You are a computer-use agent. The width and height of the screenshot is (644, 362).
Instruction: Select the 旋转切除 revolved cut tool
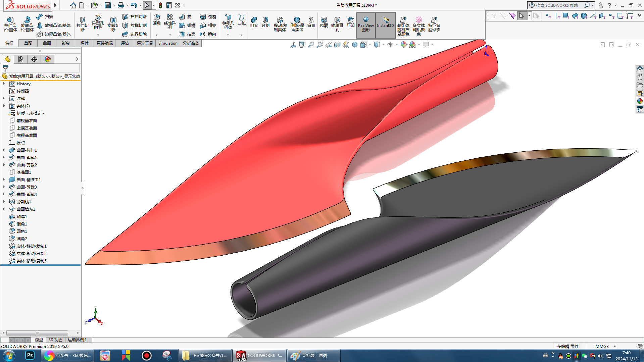coord(113,23)
